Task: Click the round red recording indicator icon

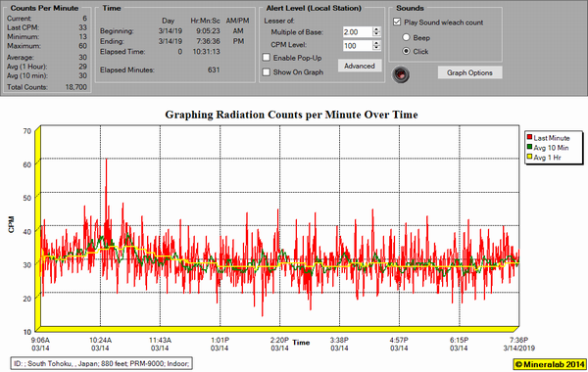Action: (401, 74)
